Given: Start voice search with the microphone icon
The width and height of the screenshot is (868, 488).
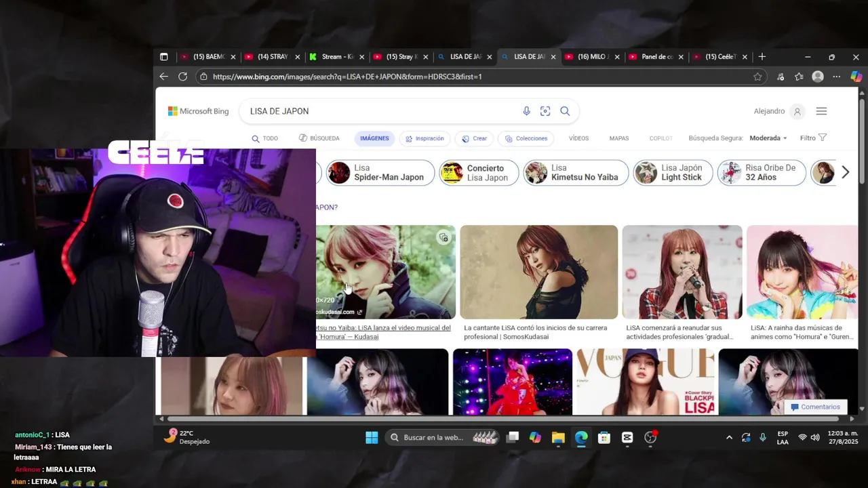Looking at the screenshot, I should pos(526,111).
